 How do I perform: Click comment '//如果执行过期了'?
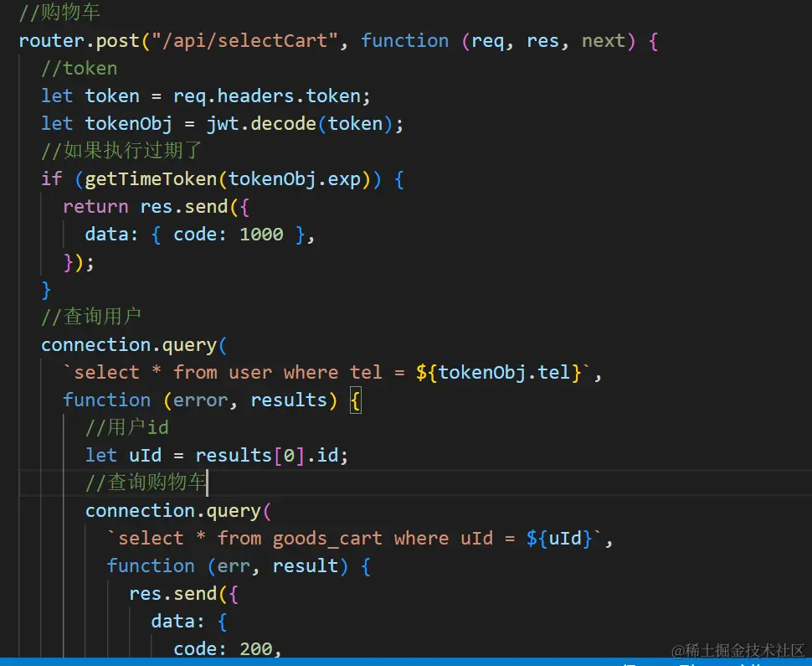(121, 151)
